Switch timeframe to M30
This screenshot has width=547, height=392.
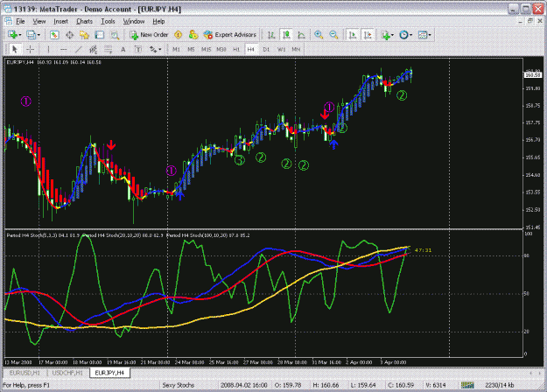[x=221, y=50]
